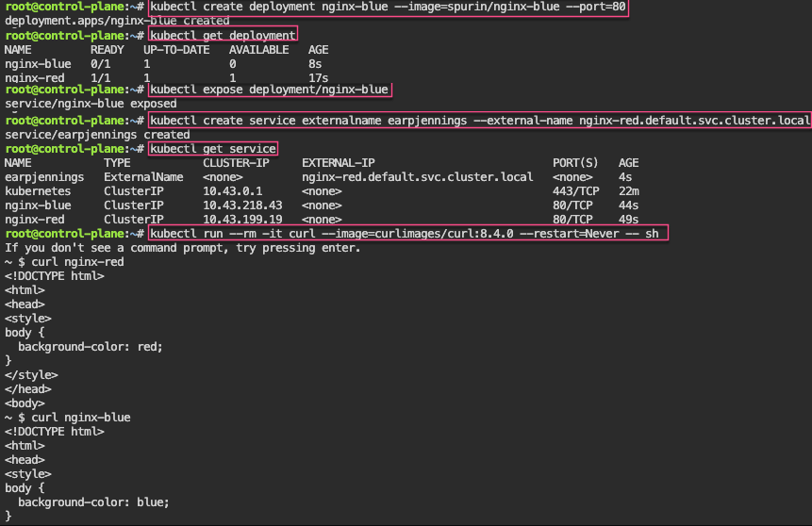Click the kubectl run curl command
Image resolution: width=812 pixels, height=526 pixels.
click(x=406, y=233)
